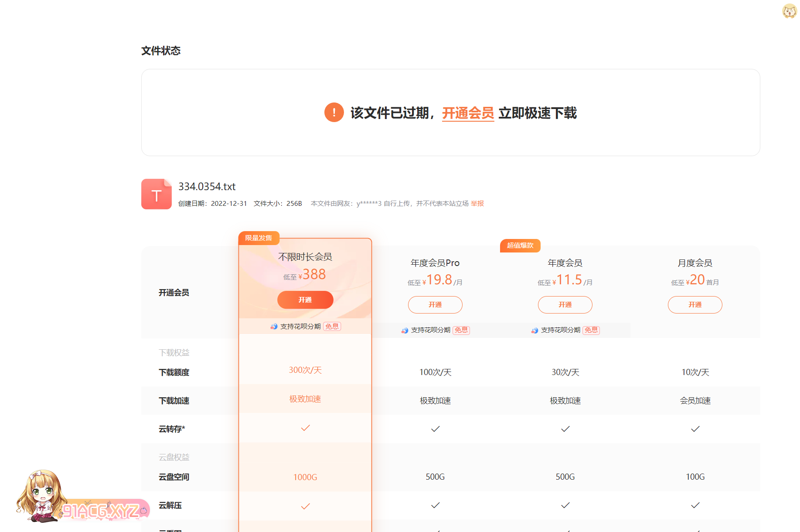This screenshot has height=532, width=800.
Task: Click Huabei icon under 年度会员 plan
Action: click(x=534, y=331)
